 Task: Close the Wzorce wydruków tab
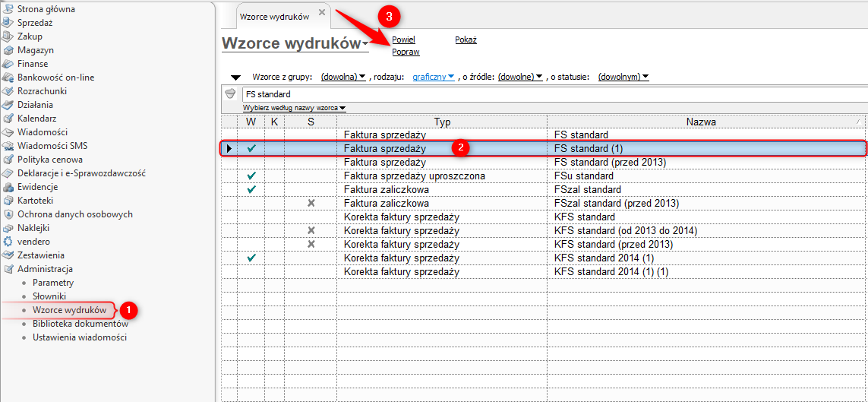(322, 12)
